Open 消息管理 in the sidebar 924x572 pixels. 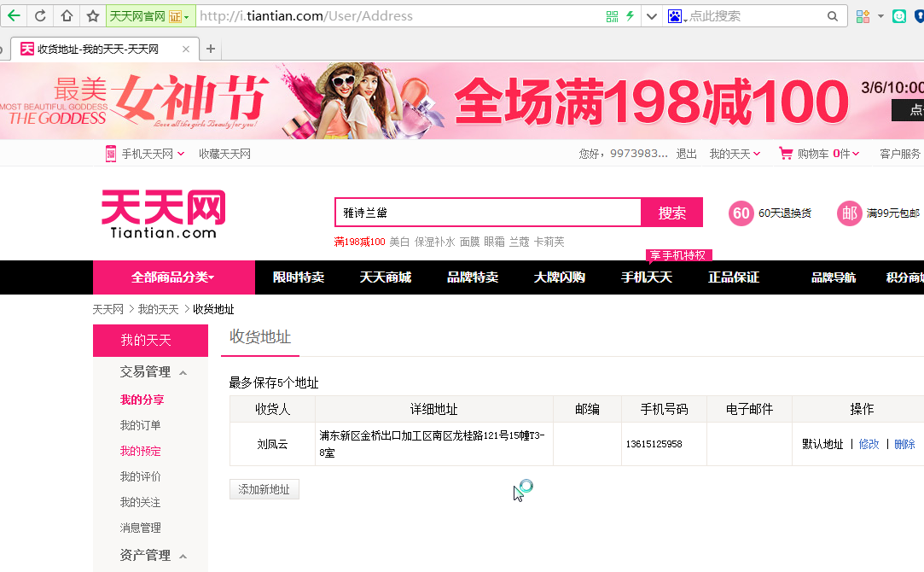(140, 528)
